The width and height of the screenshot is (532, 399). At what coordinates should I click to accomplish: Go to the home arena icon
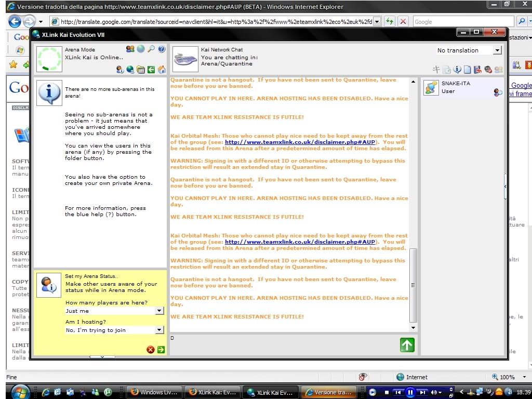[x=162, y=70]
